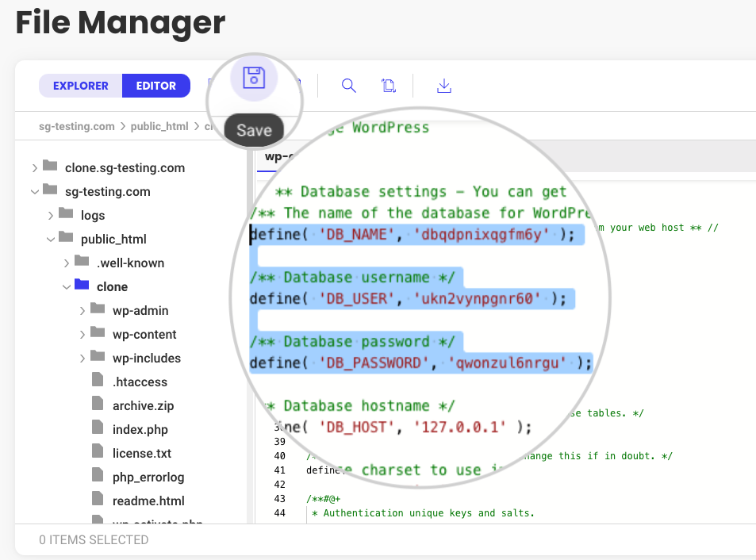Click the .htaccess file icon
Screen dimensions: 756x560
(x=98, y=380)
